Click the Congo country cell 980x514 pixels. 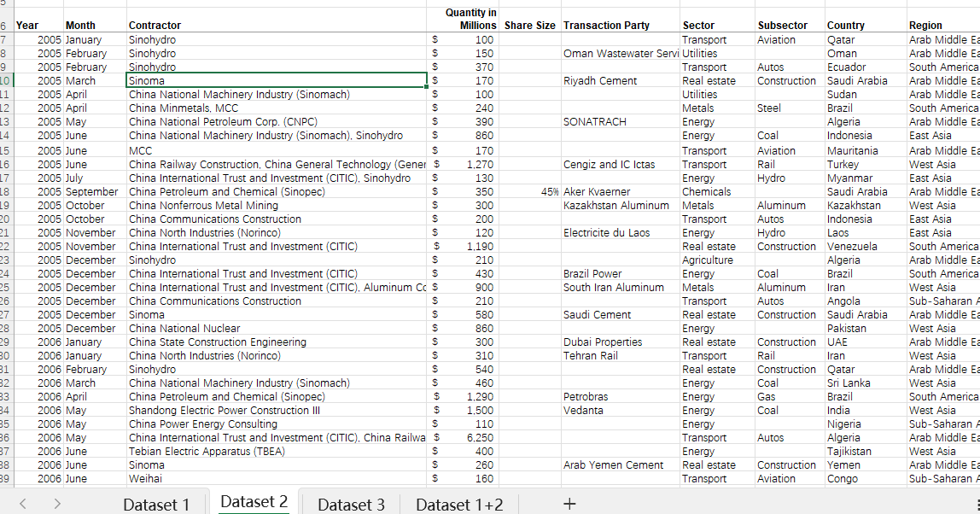tap(866, 479)
